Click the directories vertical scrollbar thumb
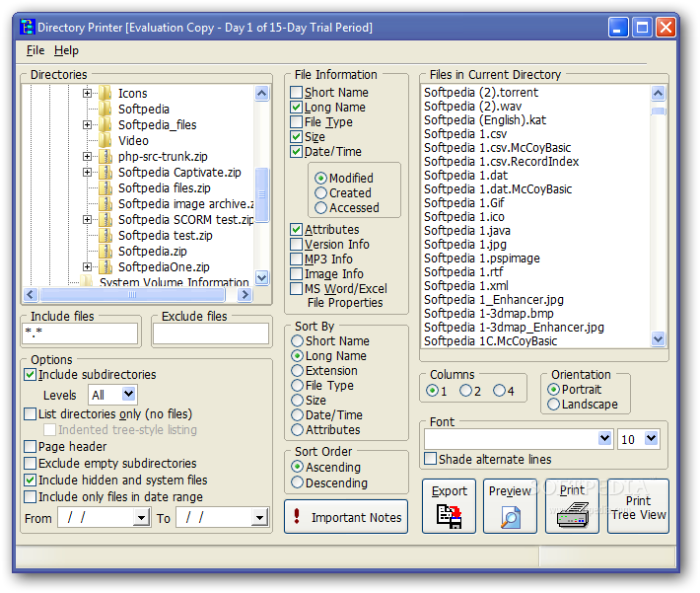 click(261, 194)
